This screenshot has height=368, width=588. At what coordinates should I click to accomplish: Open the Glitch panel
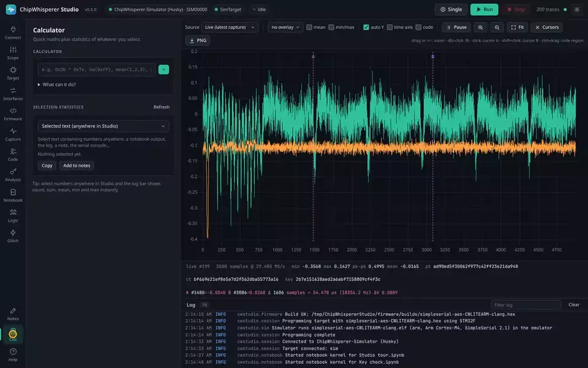13,236
